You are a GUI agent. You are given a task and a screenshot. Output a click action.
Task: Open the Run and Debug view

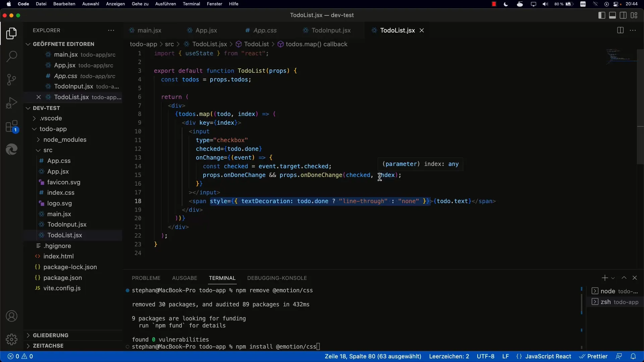pyautogui.click(x=11, y=103)
